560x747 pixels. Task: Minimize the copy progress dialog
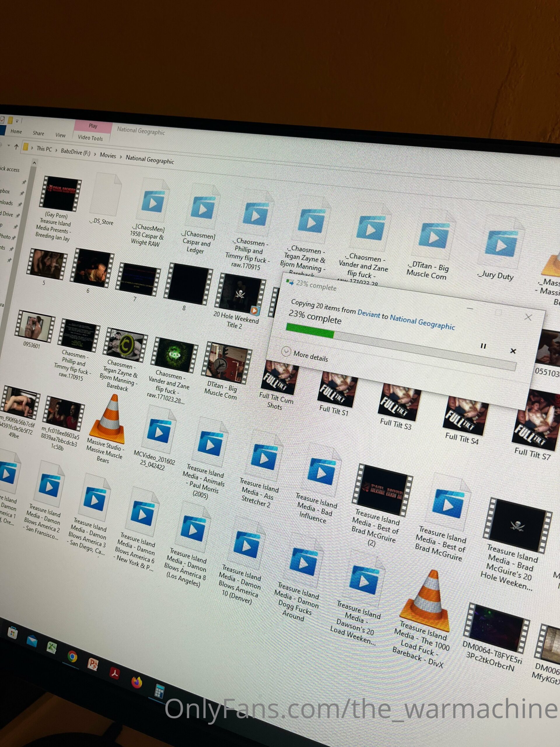470,309
